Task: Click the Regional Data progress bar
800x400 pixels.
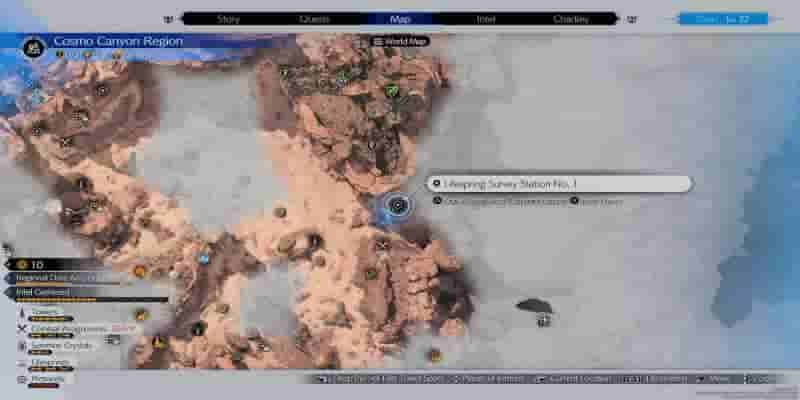Action: pos(67,284)
